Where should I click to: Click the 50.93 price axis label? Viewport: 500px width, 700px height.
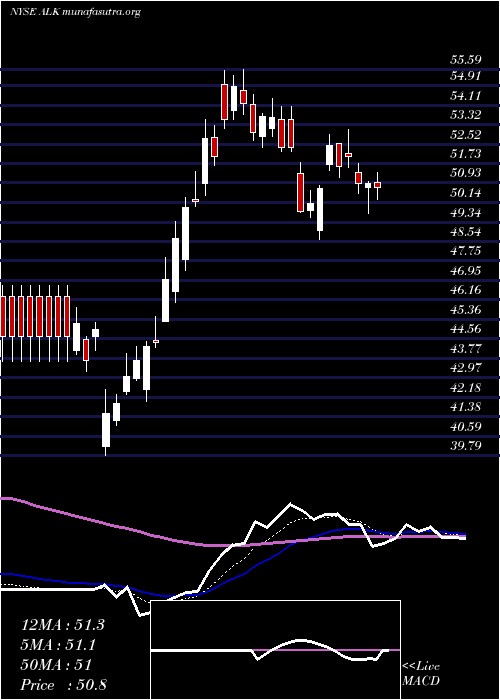click(465, 173)
